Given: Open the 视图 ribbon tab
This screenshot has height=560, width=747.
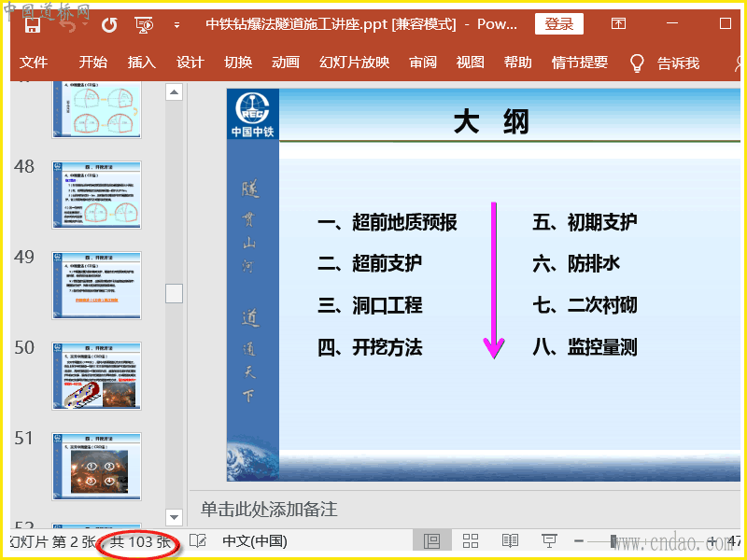Looking at the screenshot, I should pos(471,63).
